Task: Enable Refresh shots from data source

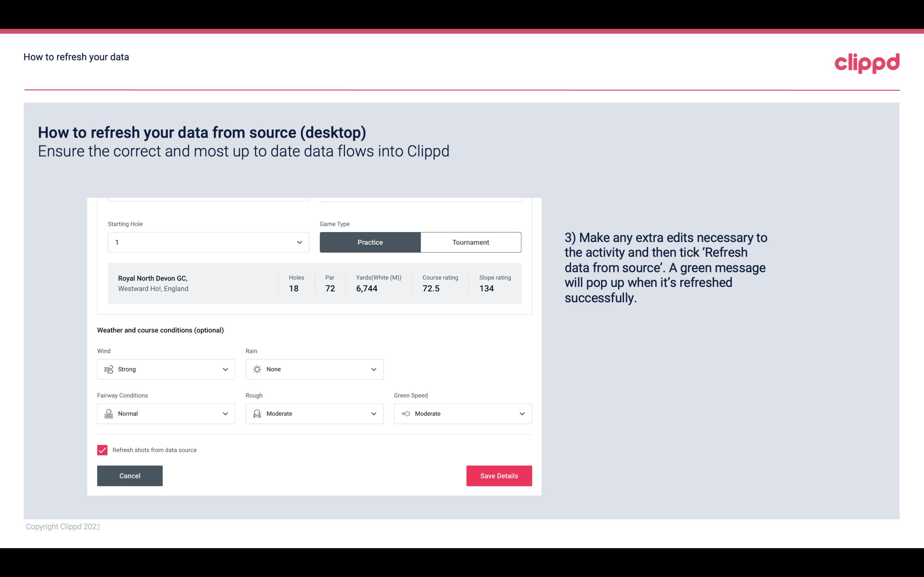Action: point(102,450)
